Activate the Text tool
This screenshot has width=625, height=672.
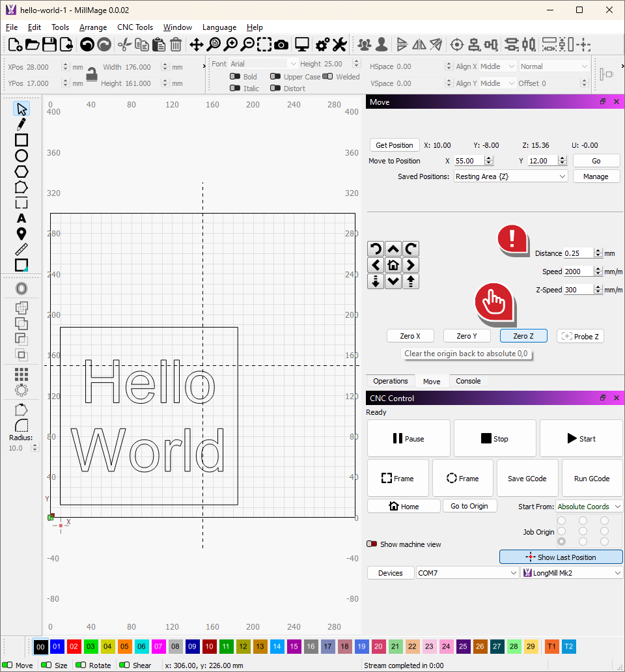tap(21, 218)
